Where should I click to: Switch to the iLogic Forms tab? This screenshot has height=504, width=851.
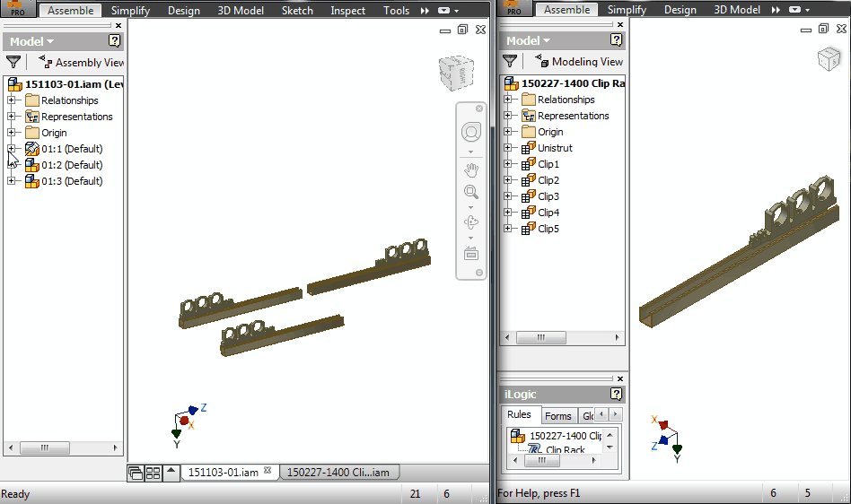[558, 415]
